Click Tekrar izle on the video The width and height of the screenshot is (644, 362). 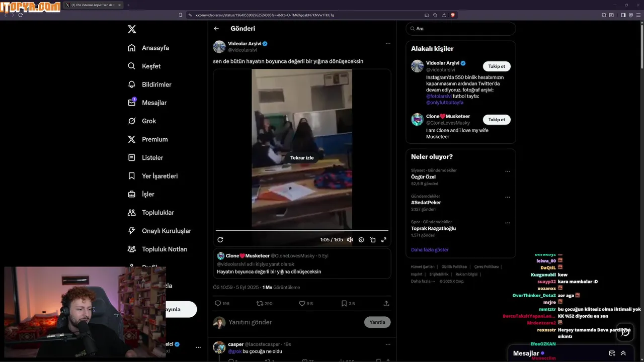click(x=302, y=158)
